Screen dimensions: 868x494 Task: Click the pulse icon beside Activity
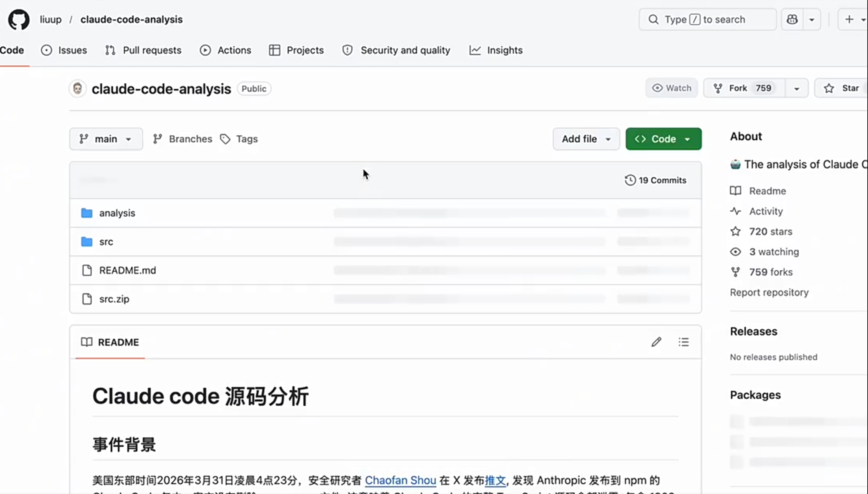[x=736, y=211]
